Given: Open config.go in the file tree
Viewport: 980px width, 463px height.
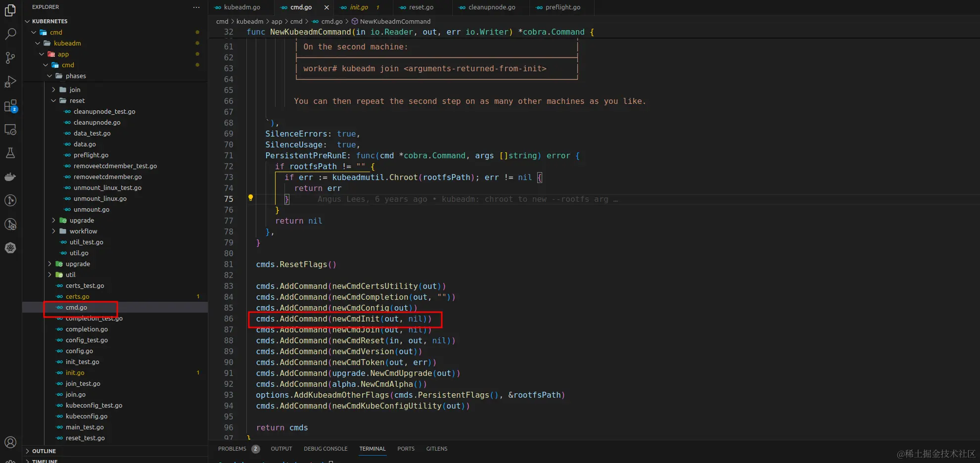Looking at the screenshot, I should pos(79,351).
